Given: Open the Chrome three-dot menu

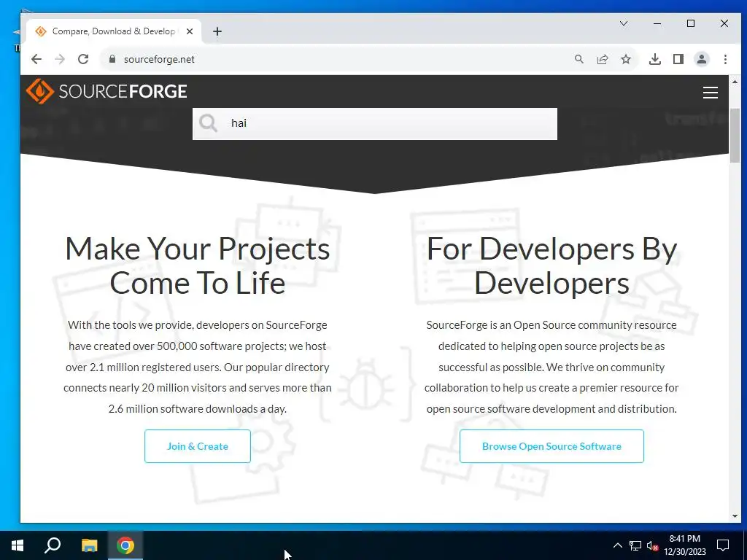Looking at the screenshot, I should pos(725,59).
